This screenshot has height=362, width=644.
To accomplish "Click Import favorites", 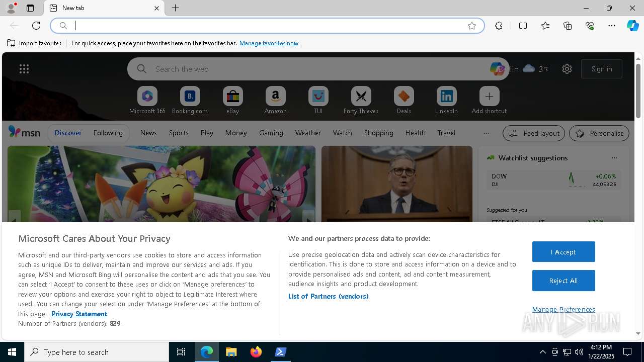I will click(x=34, y=43).
